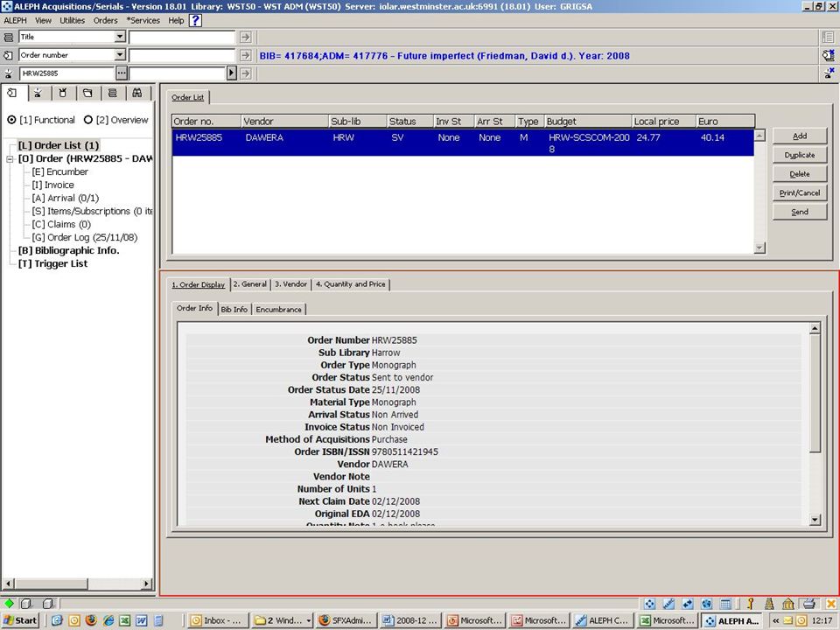This screenshot has height=630, width=840.
Task: Click the Print/Cancel button
Action: click(799, 192)
